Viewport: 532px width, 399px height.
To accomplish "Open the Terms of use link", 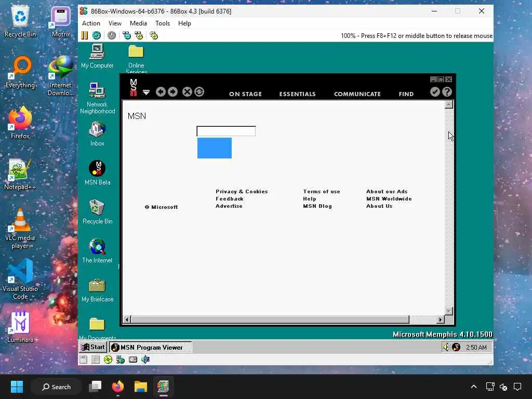I will point(321,191).
